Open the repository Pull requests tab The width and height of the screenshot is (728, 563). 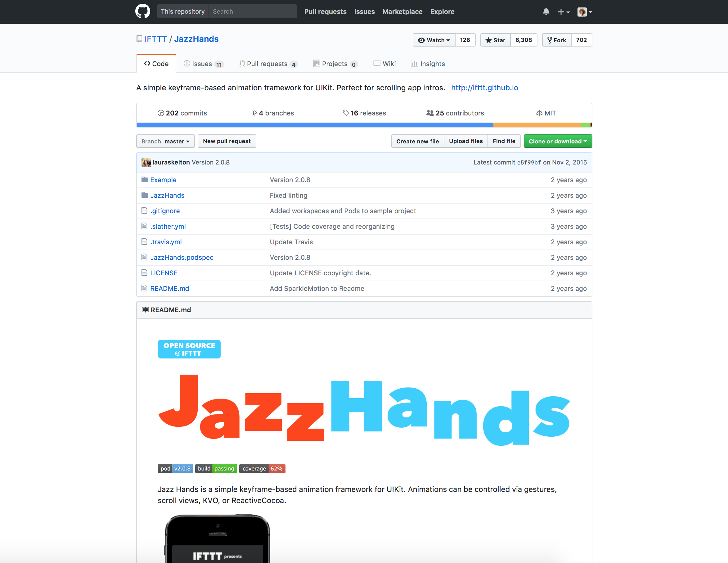(268, 64)
